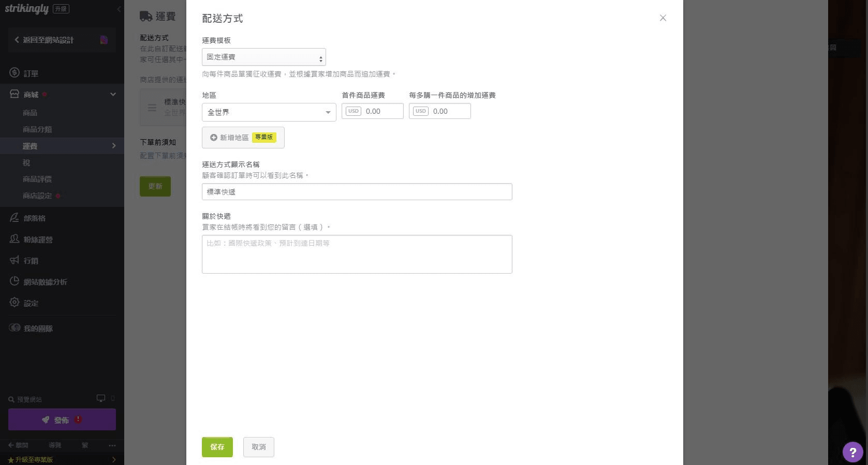Click the 粉絲運營 people icon
This screenshot has width=868, height=465.
[14, 239]
